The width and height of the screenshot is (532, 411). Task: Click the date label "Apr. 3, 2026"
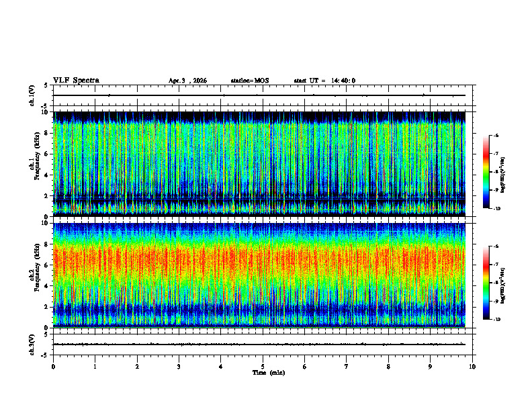(187, 81)
